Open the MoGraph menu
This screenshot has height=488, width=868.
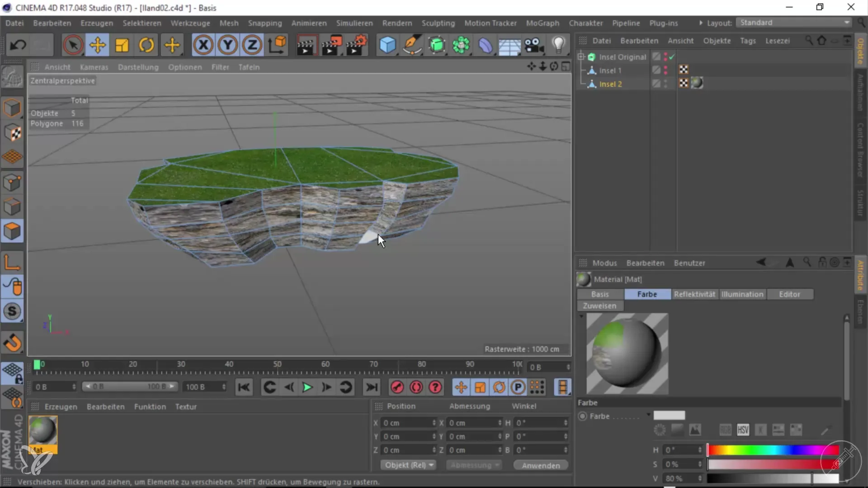tap(542, 23)
